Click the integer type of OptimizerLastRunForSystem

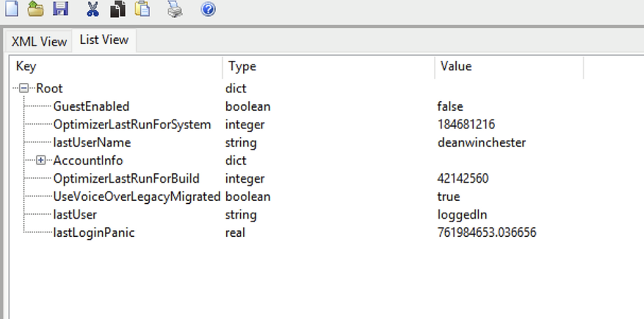click(244, 124)
